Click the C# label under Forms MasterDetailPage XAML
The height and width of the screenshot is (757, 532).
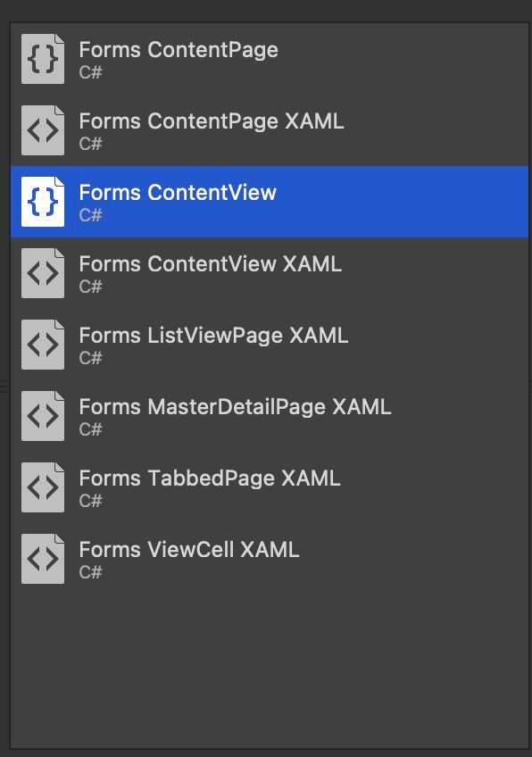[90, 429]
